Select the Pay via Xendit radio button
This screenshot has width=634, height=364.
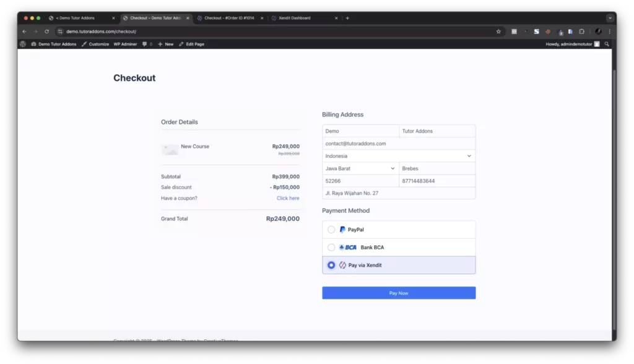coord(331,266)
